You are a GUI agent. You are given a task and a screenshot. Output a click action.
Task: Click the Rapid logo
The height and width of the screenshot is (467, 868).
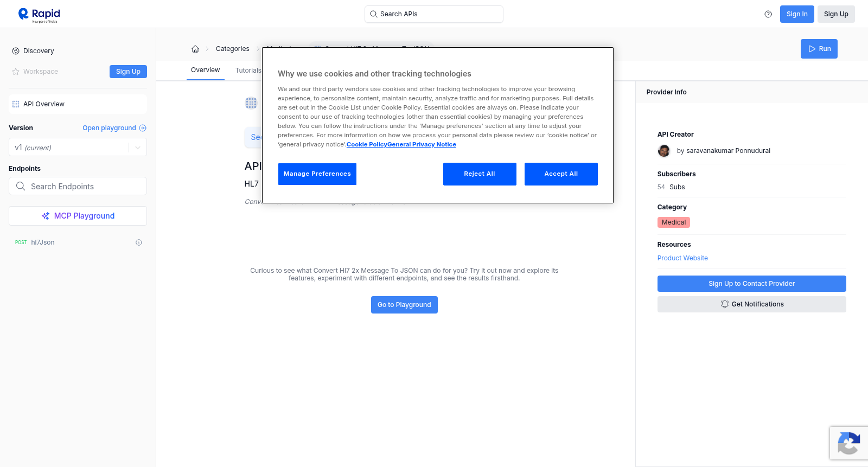(39, 15)
